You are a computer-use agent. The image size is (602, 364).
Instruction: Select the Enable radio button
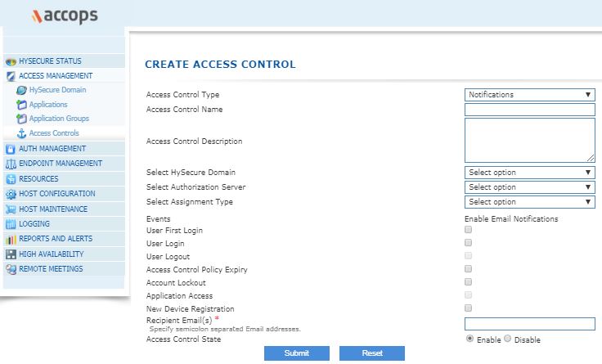[469, 339]
